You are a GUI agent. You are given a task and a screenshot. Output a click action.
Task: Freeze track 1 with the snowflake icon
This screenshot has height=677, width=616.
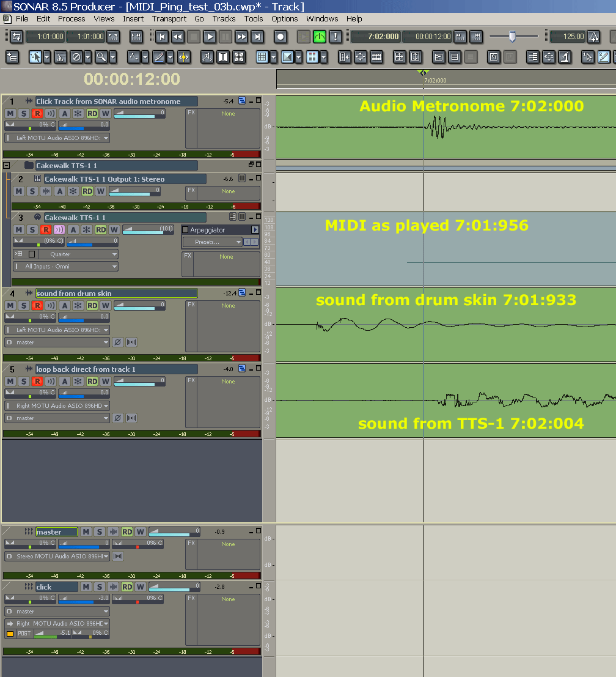(x=78, y=114)
